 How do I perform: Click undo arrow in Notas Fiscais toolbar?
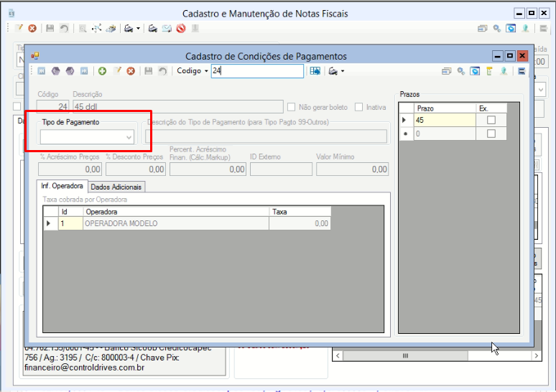point(64,28)
